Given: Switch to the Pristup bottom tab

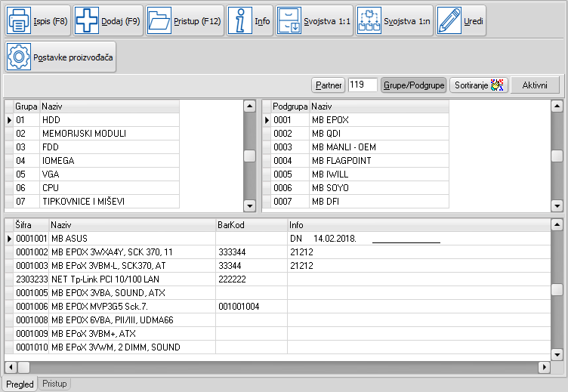Looking at the screenshot, I should 54,383.
